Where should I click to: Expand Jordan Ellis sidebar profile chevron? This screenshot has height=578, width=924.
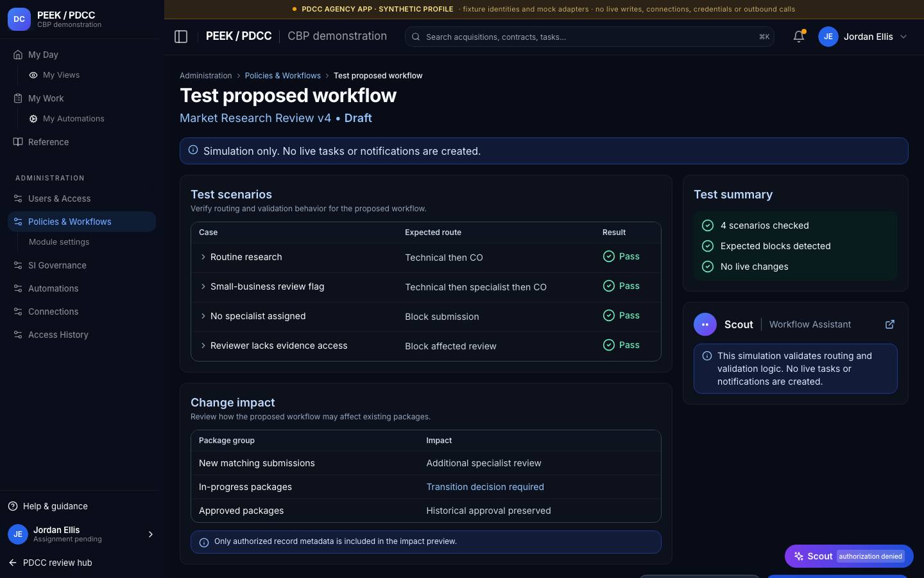[151, 534]
